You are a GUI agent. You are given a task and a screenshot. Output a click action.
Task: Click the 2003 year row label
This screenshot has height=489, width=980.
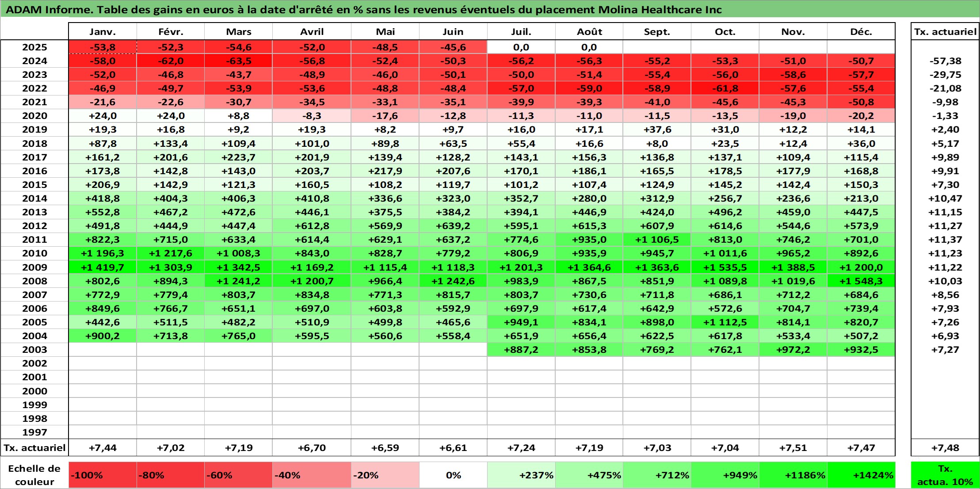pos(34,350)
